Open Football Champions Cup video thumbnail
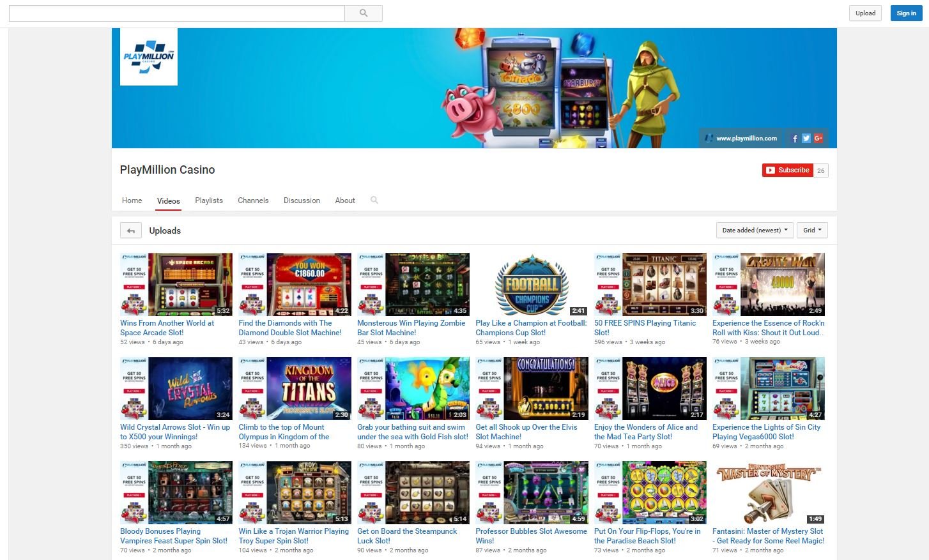This screenshot has height=560, width=929. [532, 284]
